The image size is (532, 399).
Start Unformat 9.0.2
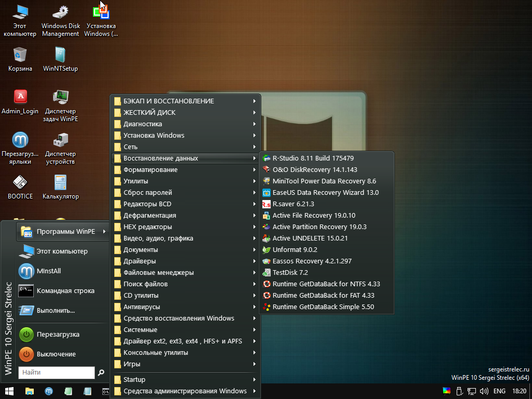(x=326, y=250)
